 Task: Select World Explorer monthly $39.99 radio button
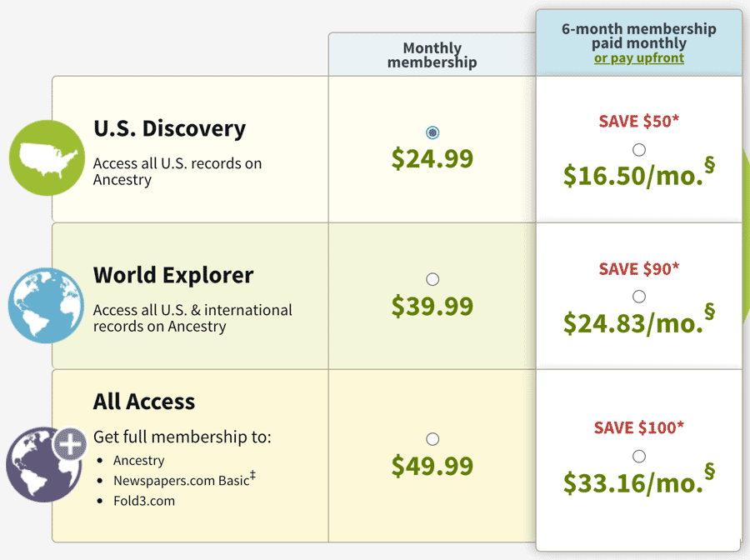[432, 279]
